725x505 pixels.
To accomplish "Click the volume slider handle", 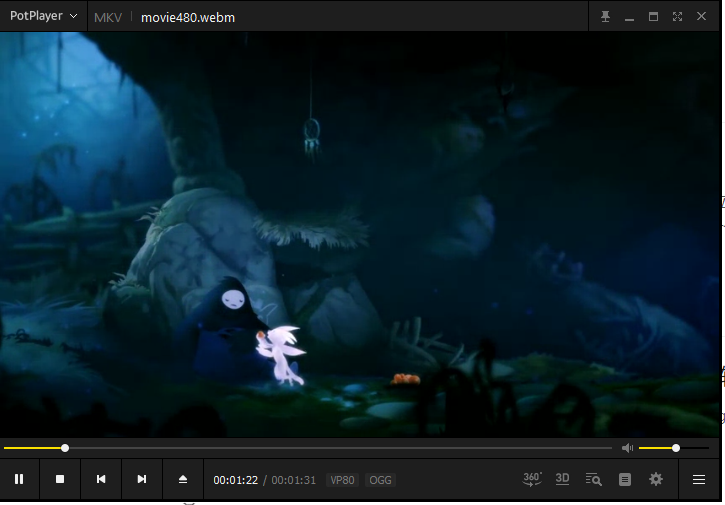I will (x=676, y=448).
